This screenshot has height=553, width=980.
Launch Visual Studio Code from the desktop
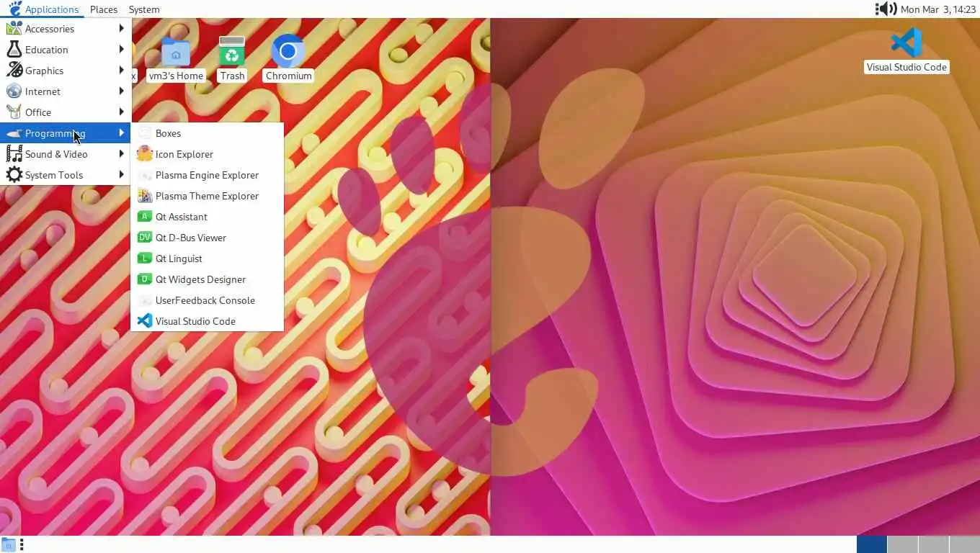906,50
